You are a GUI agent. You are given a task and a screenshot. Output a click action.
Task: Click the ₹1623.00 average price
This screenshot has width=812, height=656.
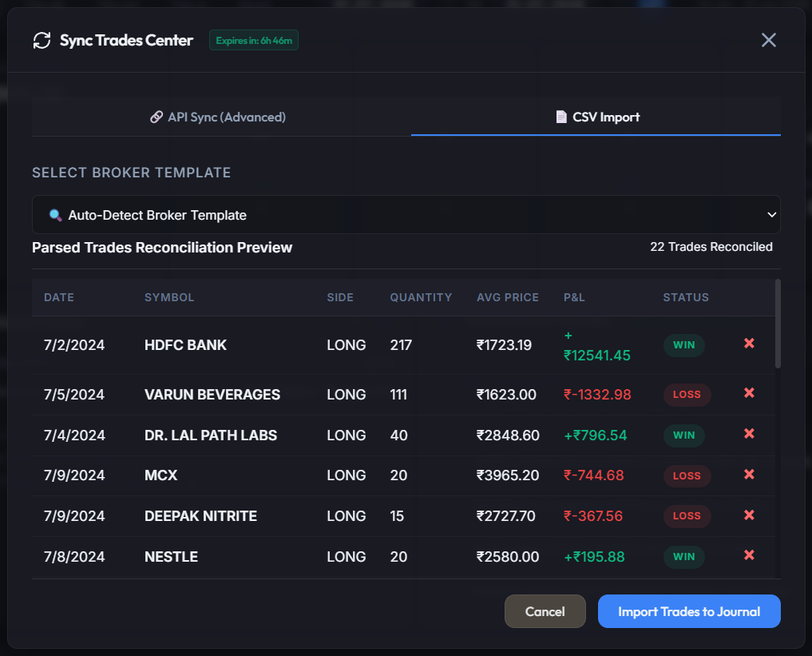pos(506,395)
